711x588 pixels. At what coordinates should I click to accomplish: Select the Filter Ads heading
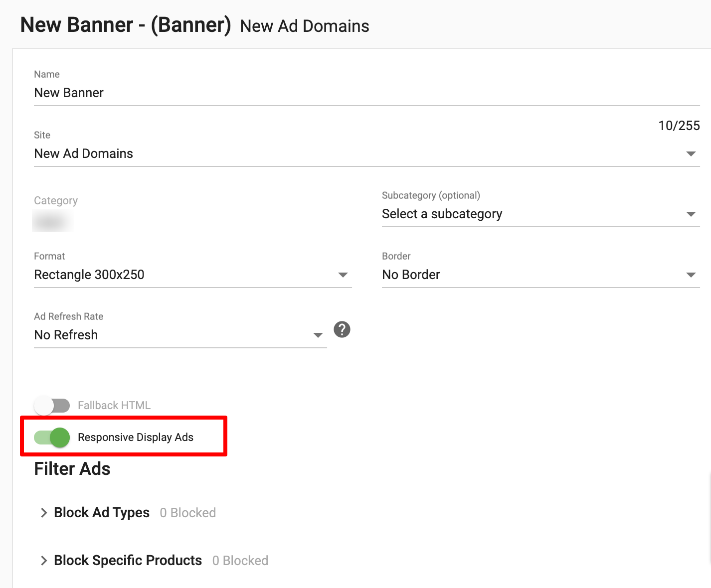[x=71, y=468]
